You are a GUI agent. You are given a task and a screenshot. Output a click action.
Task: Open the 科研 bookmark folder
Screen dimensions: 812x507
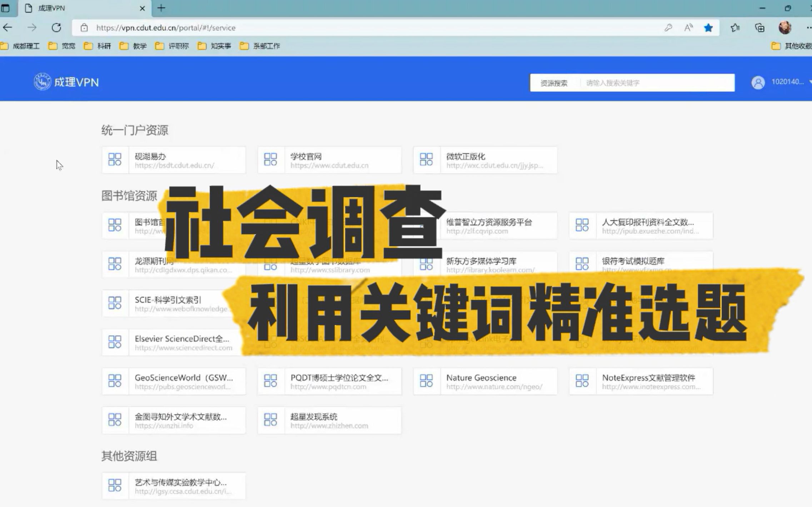(98, 46)
